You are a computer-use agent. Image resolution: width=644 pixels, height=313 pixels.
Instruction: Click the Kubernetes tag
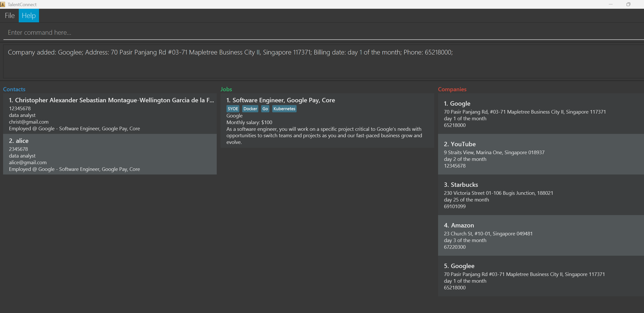click(284, 109)
